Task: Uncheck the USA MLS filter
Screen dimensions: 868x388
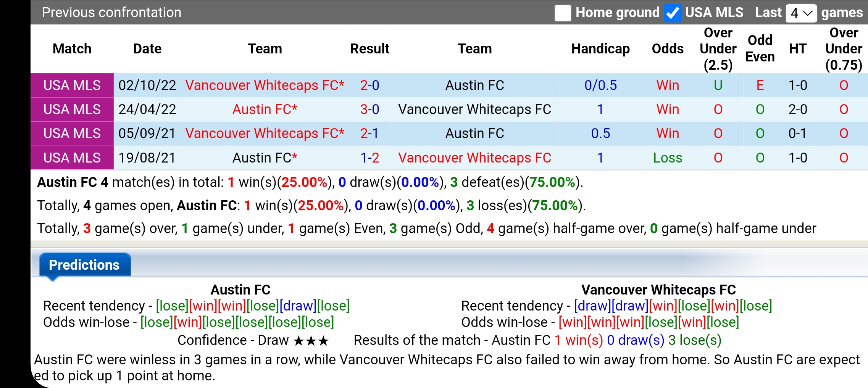Action: [x=673, y=12]
